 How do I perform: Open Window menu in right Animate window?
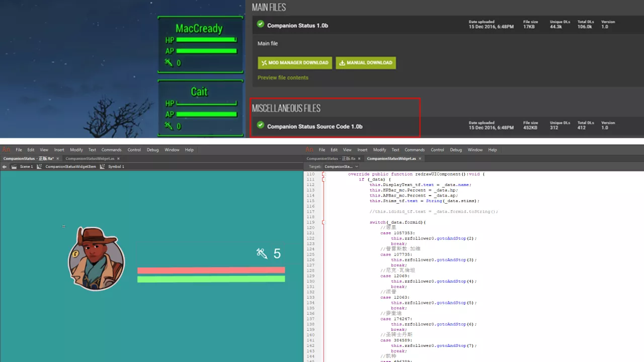tap(475, 150)
